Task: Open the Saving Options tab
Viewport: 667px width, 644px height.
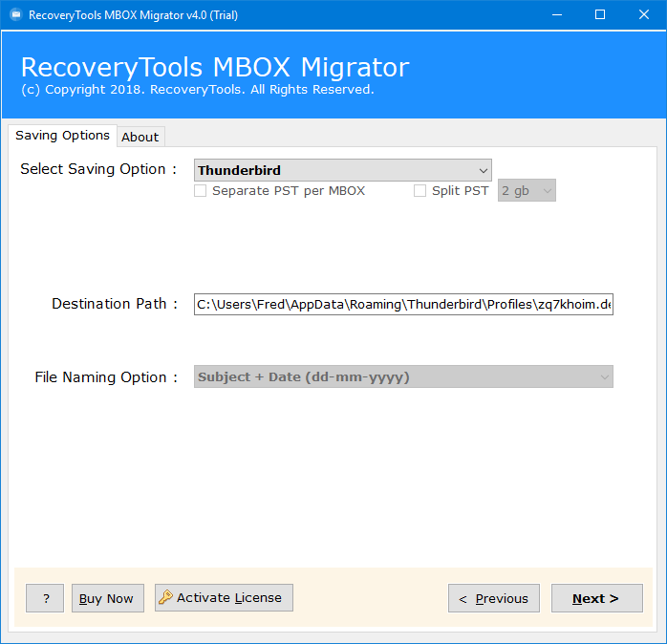Action: [x=62, y=136]
